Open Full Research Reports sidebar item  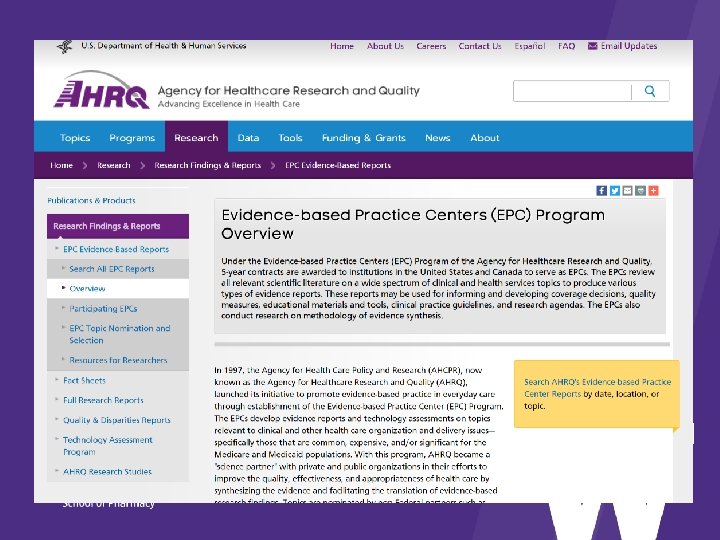pyautogui.click(x=103, y=400)
